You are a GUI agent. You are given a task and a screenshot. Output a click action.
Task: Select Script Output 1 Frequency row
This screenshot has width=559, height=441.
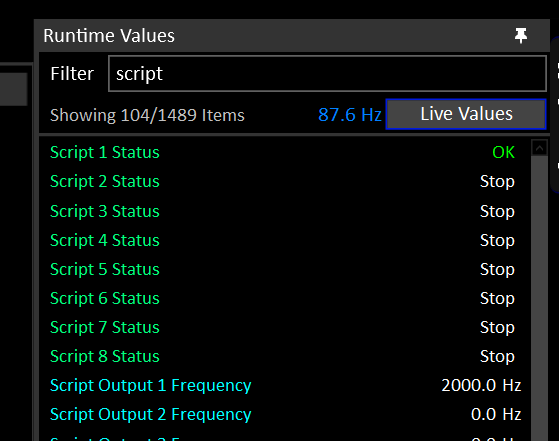coord(284,385)
